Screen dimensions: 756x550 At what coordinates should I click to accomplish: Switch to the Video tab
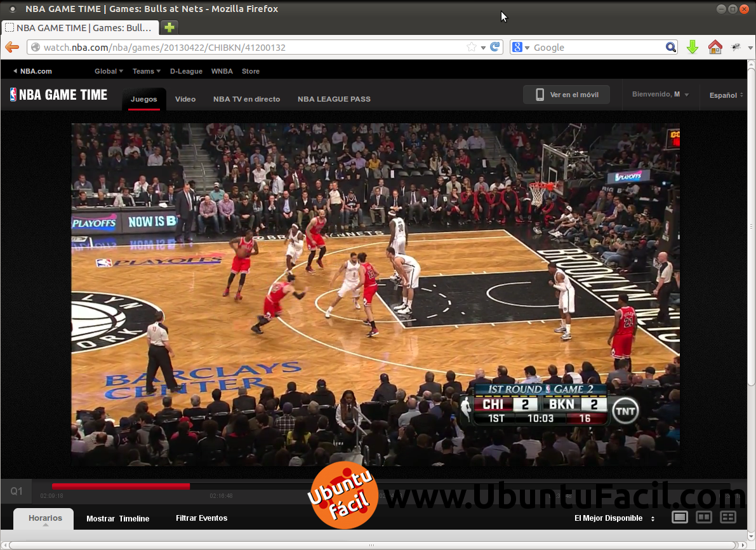[x=185, y=99]
